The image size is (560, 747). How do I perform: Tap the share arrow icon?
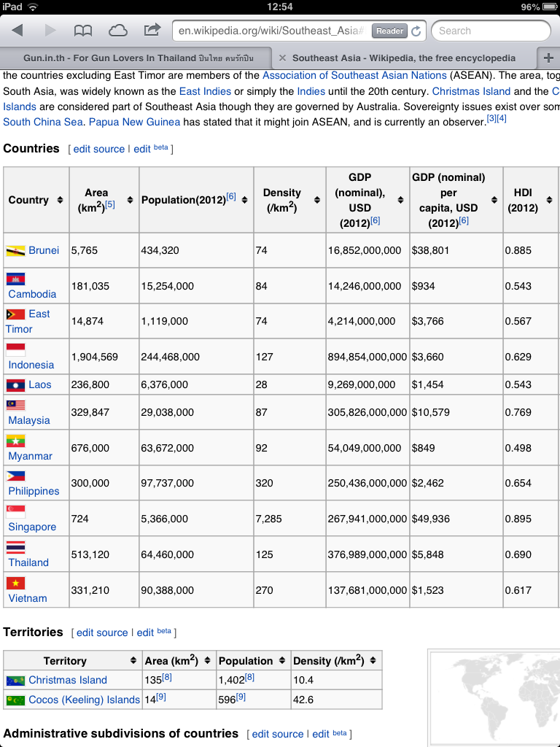pyautogui.click(x=152, y=30)
